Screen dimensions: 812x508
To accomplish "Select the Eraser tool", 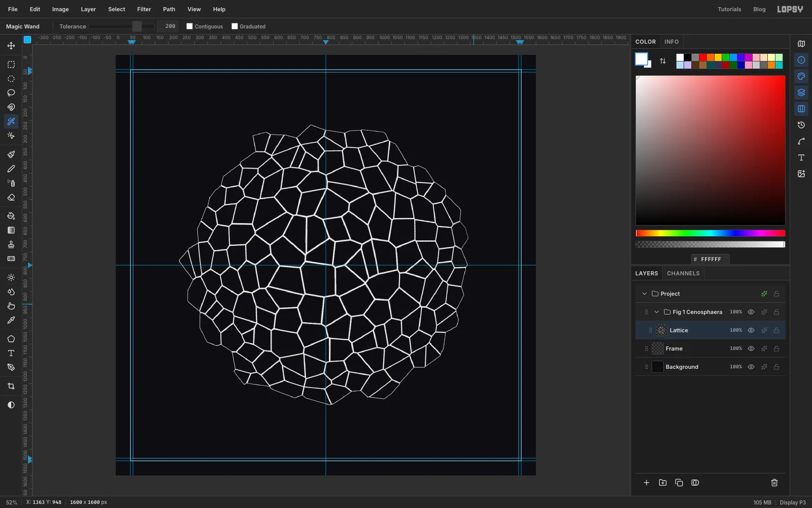I will tap(11, 197).
